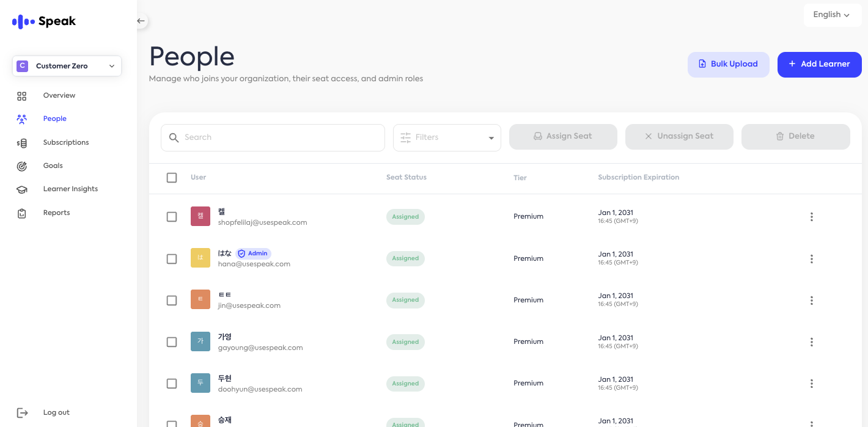
Task: Click the Speak logo
Action: [44, 21]
